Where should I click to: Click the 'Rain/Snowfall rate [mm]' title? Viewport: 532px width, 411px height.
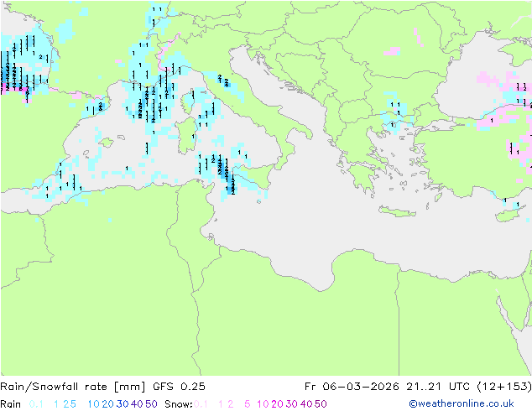click(x=73, y=387)
